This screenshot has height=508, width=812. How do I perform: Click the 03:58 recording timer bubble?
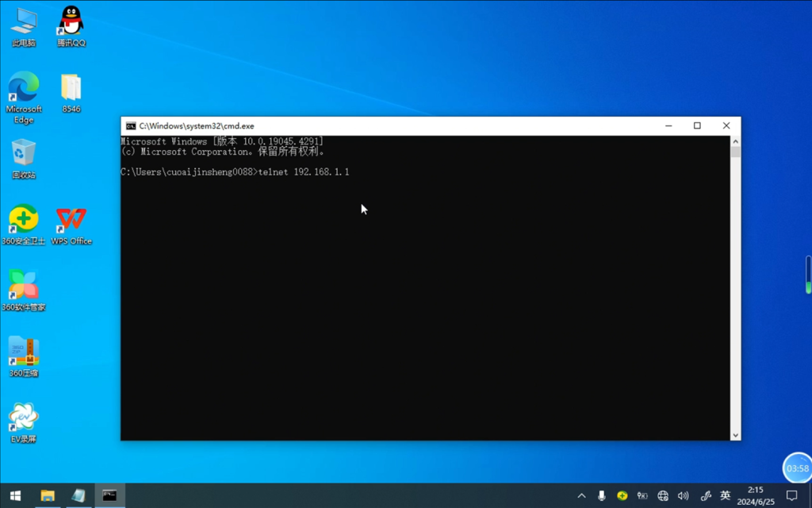797,468
